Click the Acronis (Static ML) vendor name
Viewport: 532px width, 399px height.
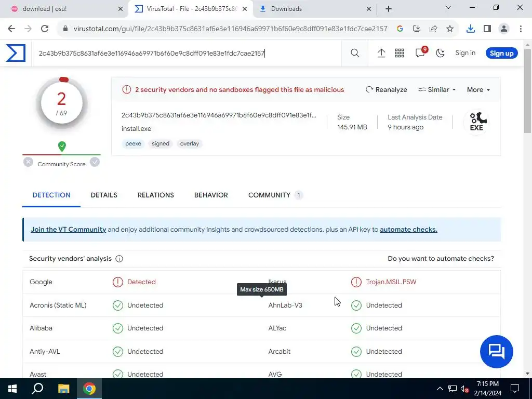(58, 305)
